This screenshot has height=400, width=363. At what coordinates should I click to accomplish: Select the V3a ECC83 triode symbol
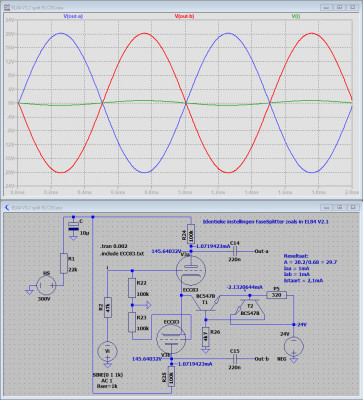pos(191,271)
